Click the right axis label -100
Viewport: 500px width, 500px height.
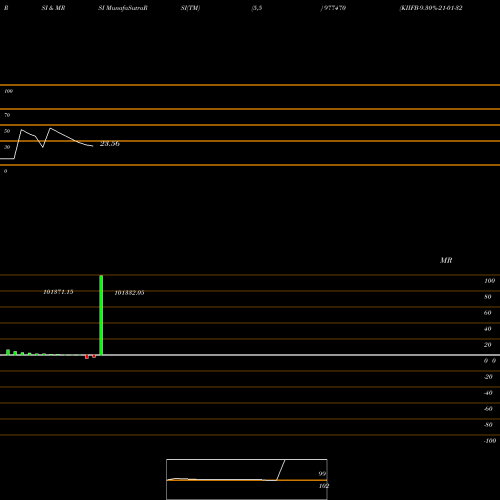click(x=490, y=441)
